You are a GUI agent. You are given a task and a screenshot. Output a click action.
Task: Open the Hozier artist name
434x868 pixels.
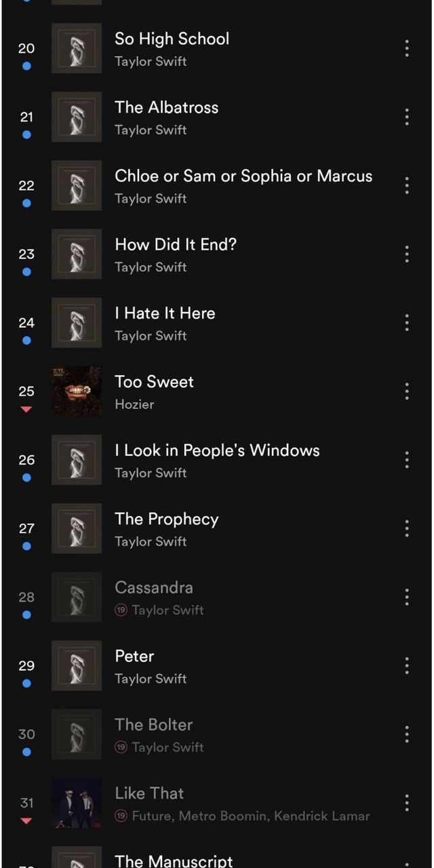point(134,404)
